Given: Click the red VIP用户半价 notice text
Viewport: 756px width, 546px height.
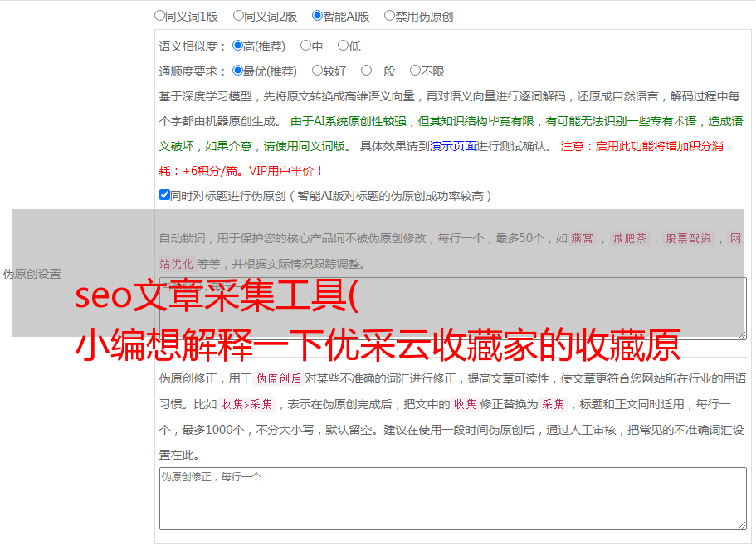Looking at the screenshot, I should coord(286,171).
